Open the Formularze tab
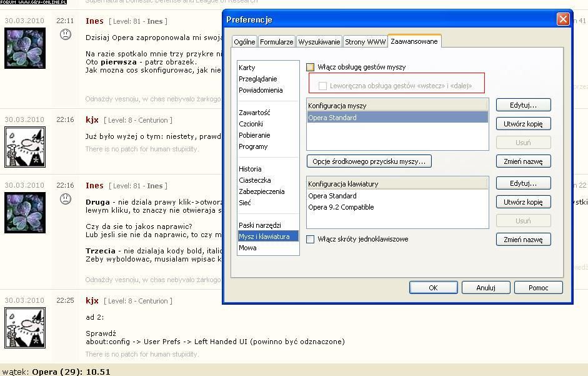This screenshot has width=588, height=376. click(277, 42)
